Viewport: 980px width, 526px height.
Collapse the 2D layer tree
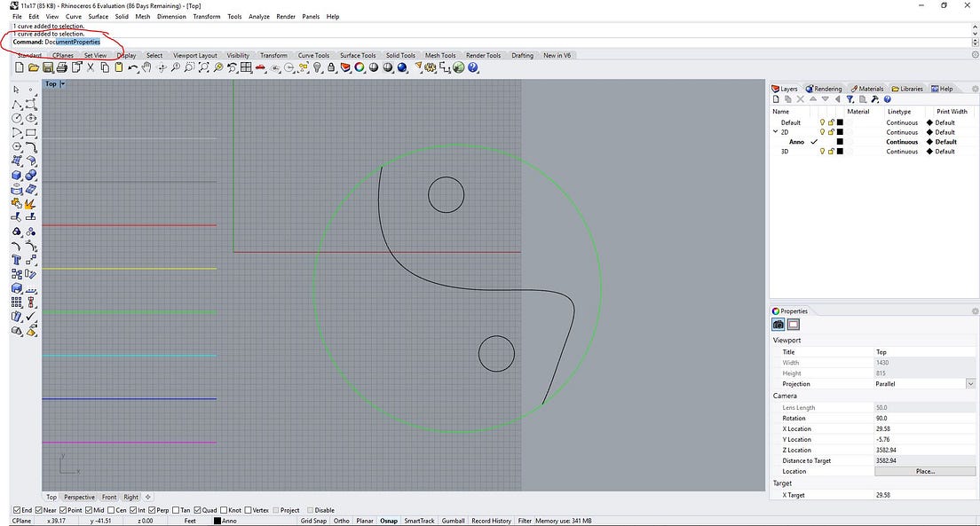pyautogui.click(x=776, y=131)
